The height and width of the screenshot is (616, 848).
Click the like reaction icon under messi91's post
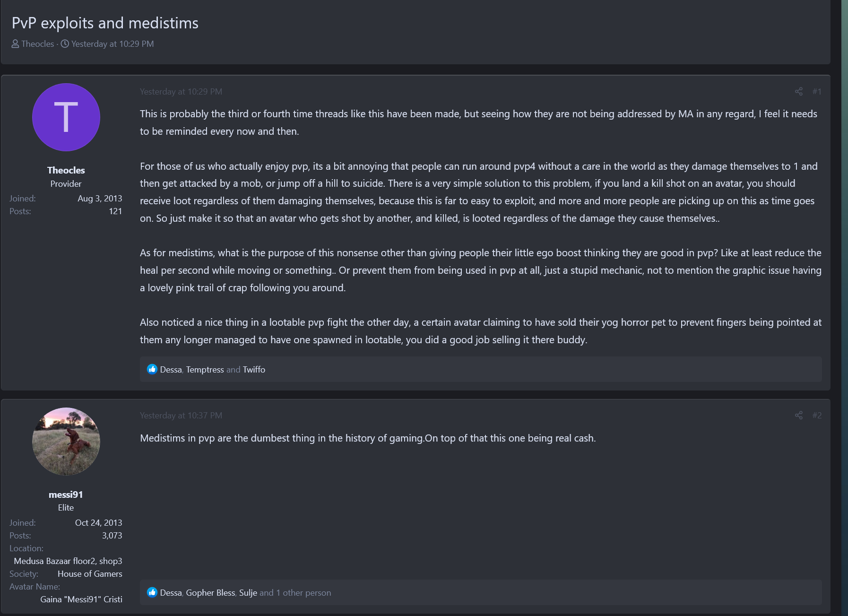(x=152, y=592)
